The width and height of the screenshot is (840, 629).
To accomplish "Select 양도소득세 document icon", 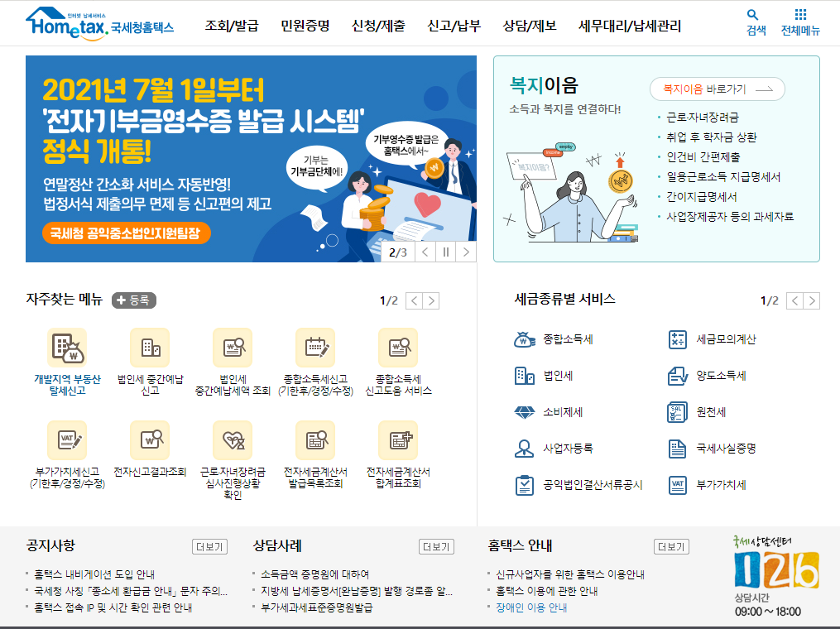I will [678, 376].
